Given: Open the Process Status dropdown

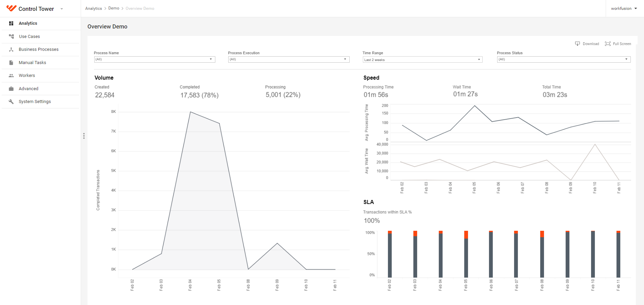Looking at the screenshot, I should (564, 59).
